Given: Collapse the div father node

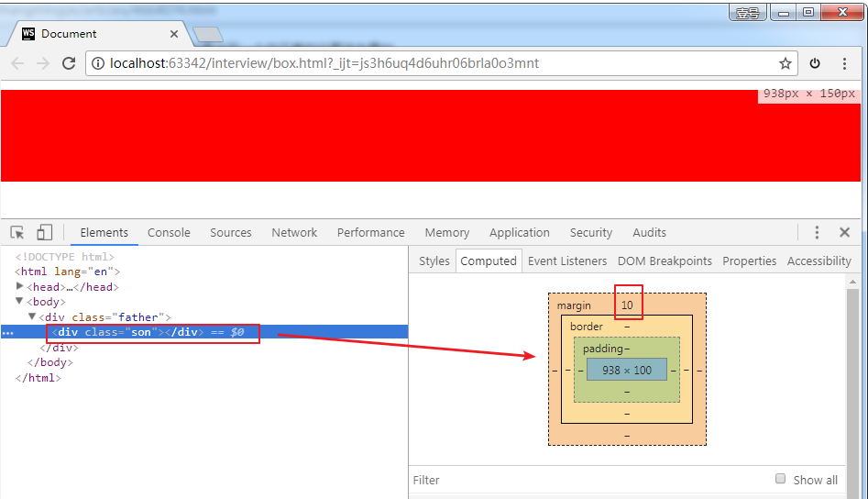Looking at the screenshot, I should tap(32, 316).
